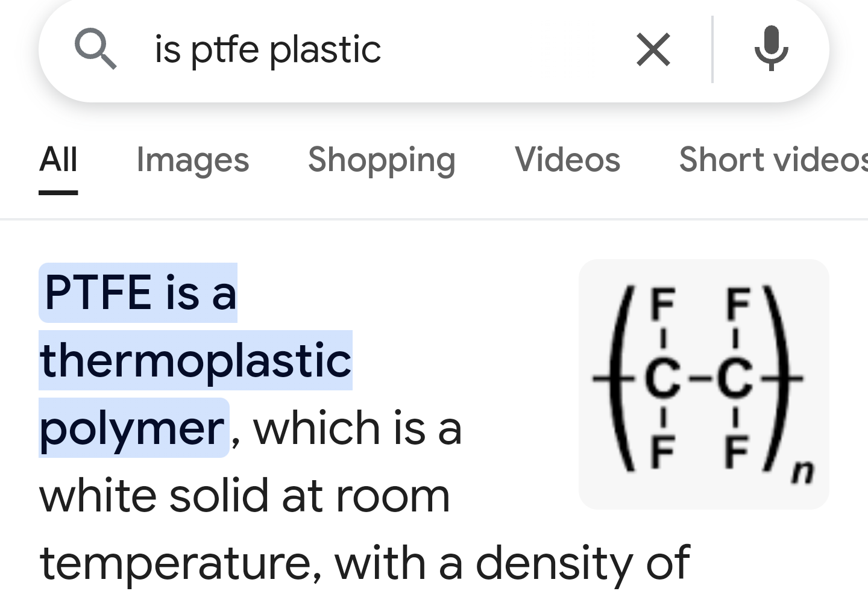
Task: Click the C–C bond in structure diagram
Action: [x=699, y=378]
